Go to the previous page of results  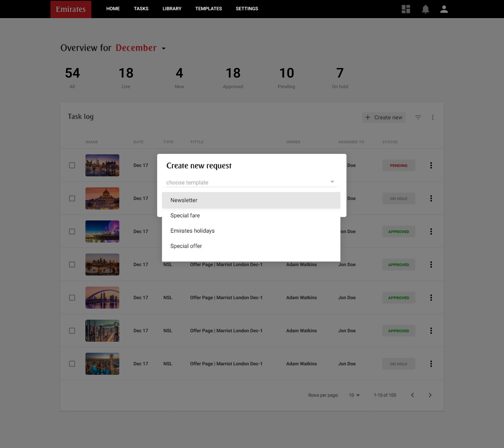click(x=412, y=395)
